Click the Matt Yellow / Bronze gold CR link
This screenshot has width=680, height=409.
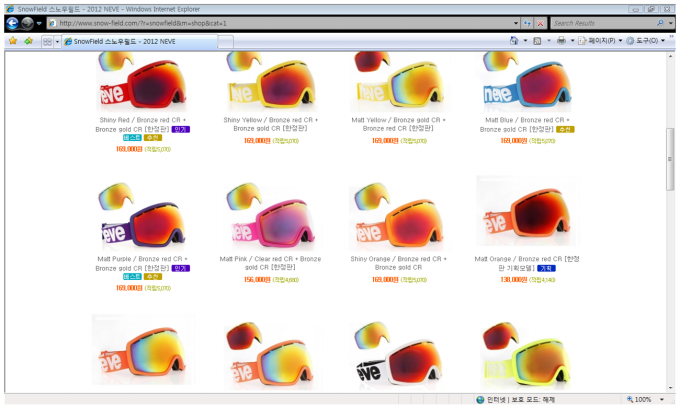click(x=399, y=124)
